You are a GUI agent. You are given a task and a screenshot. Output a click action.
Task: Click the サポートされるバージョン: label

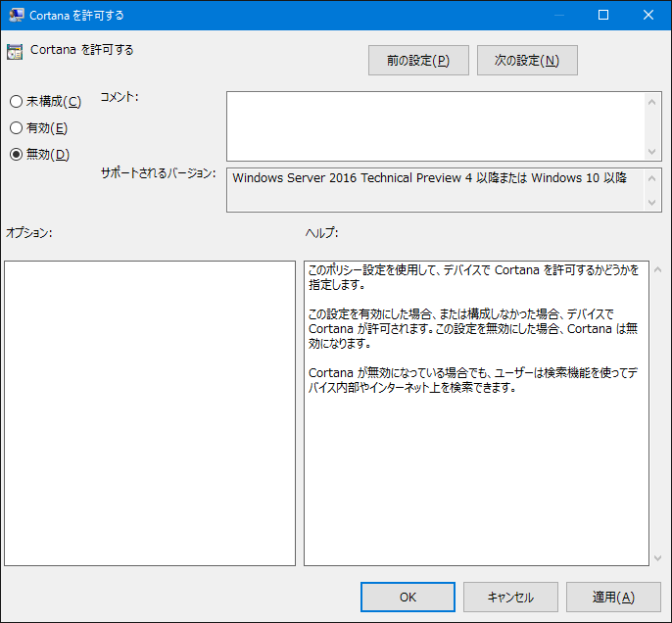click(158, 173)
